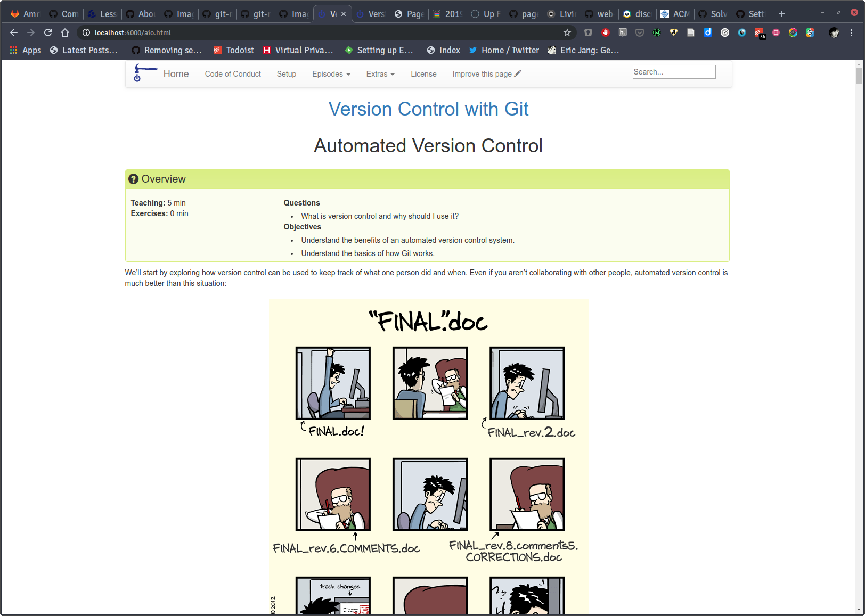Open the Code of Conduct page

click(233, 74)
